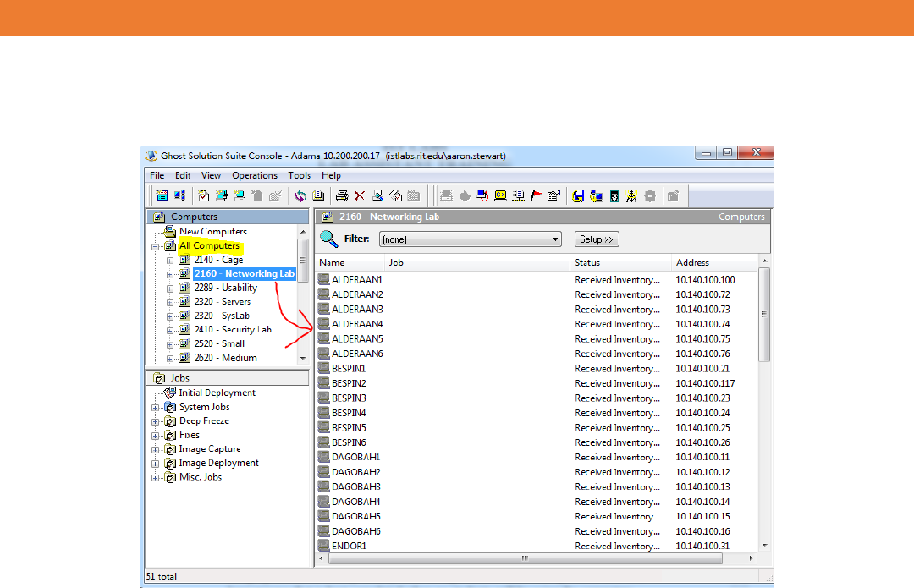Click the Initial Deployment job icon
914x588 pixels.
pos(169,393)
